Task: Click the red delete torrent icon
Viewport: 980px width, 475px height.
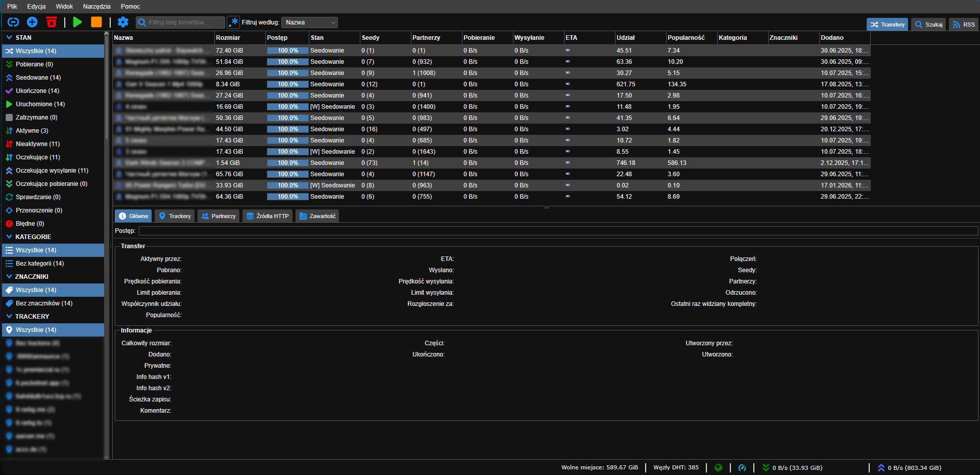Action: [52, 22]
